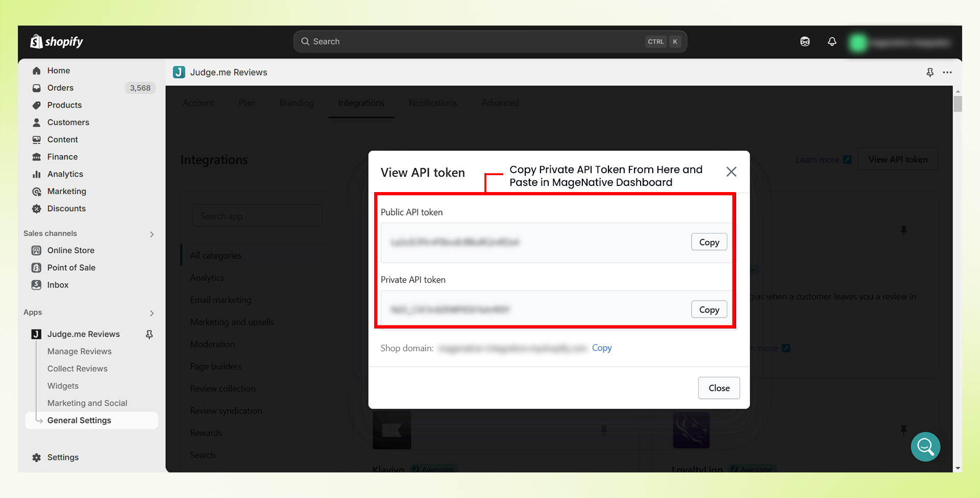Open General Settings under Judge.me Reviews
The width and height of the screenshot is (980, 498).
(x=79, y=420)
